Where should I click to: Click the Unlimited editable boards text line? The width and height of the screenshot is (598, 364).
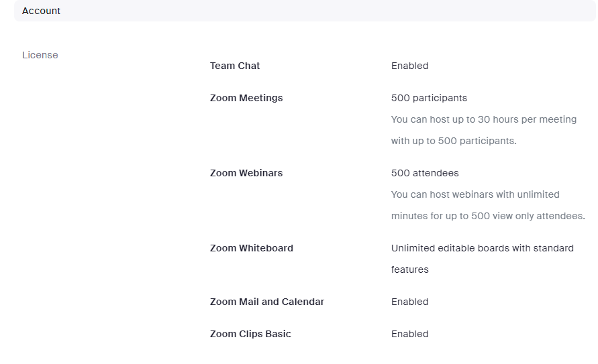(482, 248)
